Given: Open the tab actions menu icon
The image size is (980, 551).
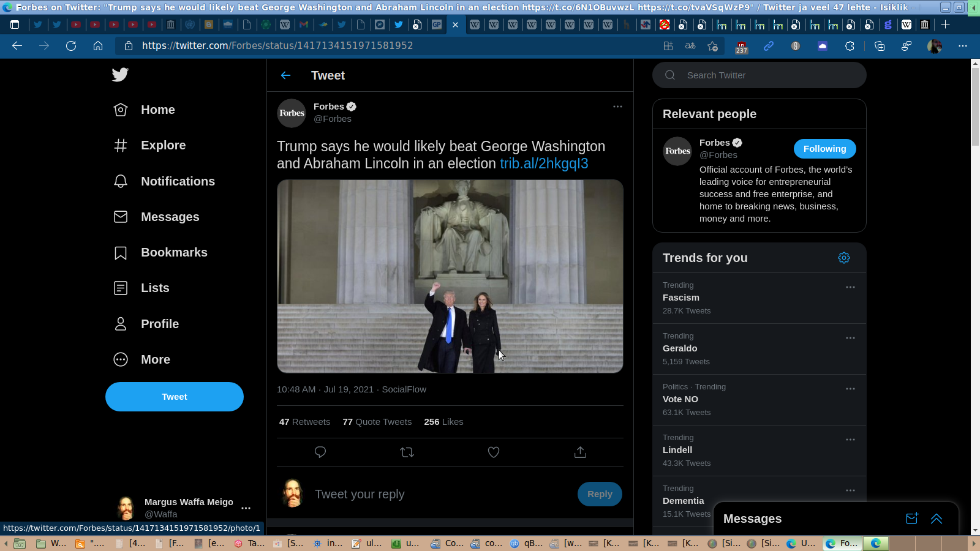Looking at the screenshot, I should (x=15, y=24).
